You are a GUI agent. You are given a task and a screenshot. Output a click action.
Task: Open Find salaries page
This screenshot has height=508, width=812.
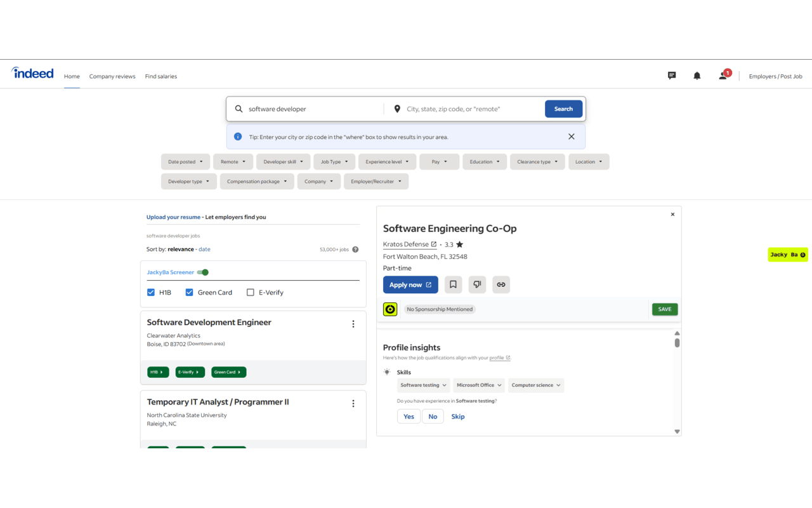[x=161, y=76]
